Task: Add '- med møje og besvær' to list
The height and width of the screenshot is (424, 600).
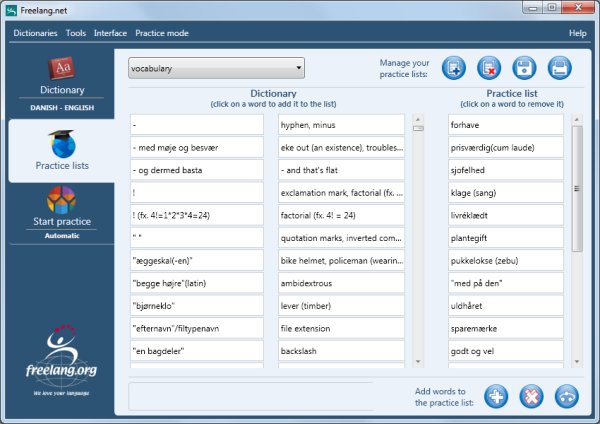Action: [197, 148]
